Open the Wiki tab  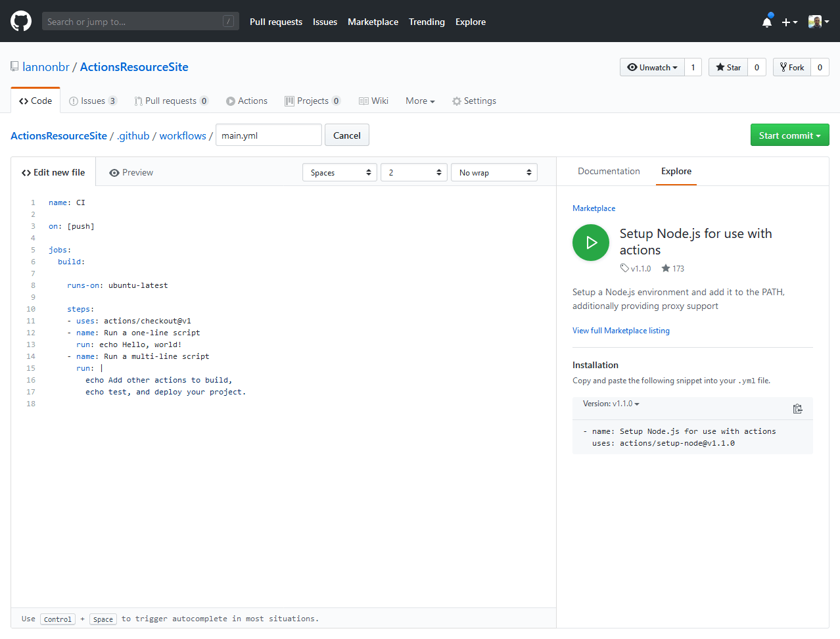pos(373,101)
